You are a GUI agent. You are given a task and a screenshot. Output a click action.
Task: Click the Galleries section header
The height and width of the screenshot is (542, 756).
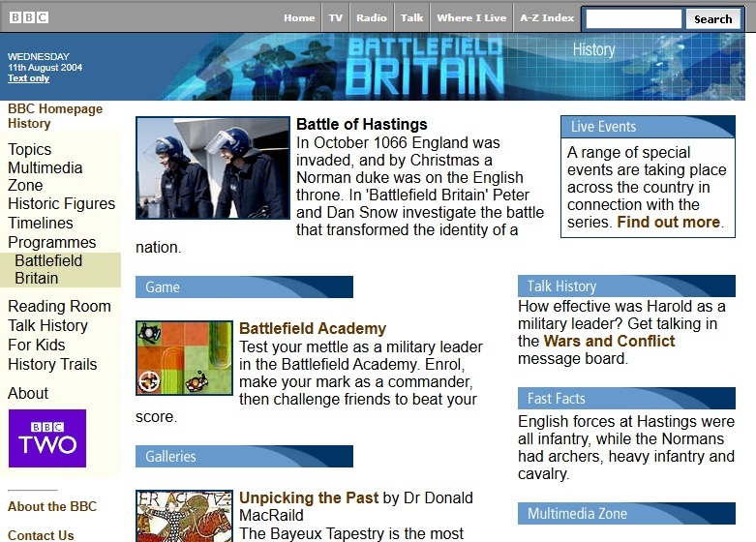click(x=244, y=456)
